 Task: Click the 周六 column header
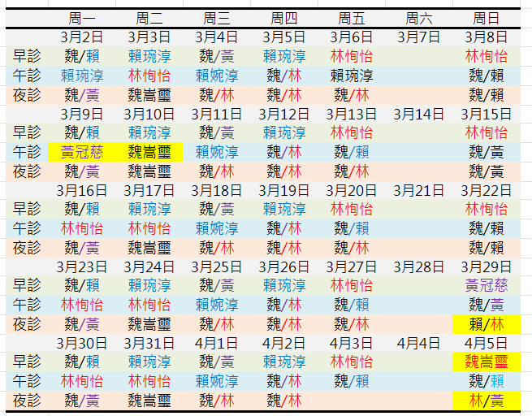point(418,18)
